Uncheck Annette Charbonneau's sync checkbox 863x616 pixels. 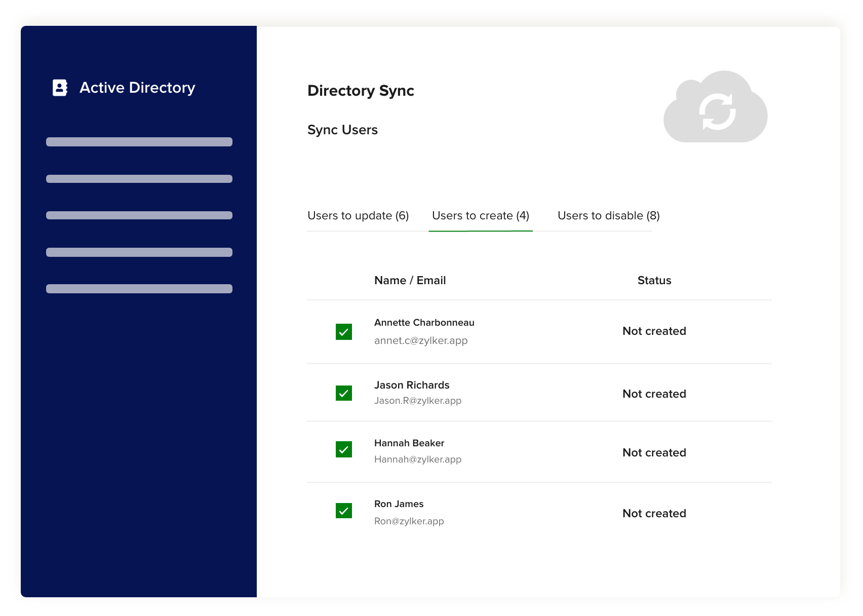click(x=344, y=332)
